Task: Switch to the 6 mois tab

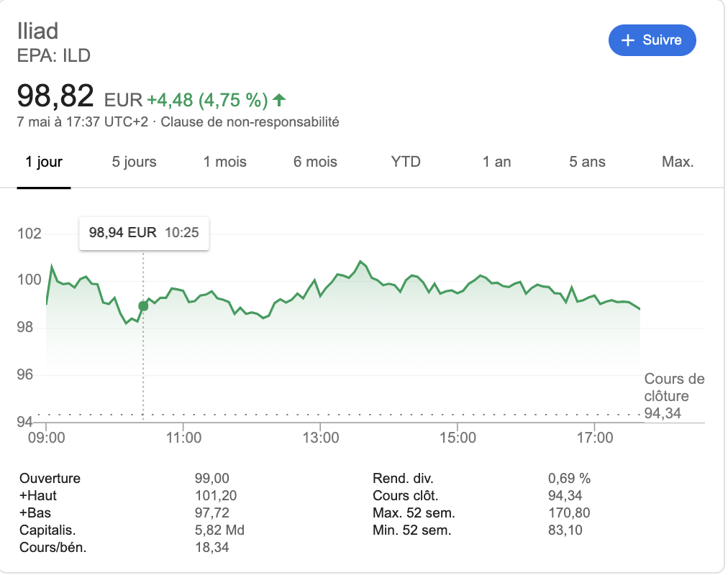Action: pos(315,162)
